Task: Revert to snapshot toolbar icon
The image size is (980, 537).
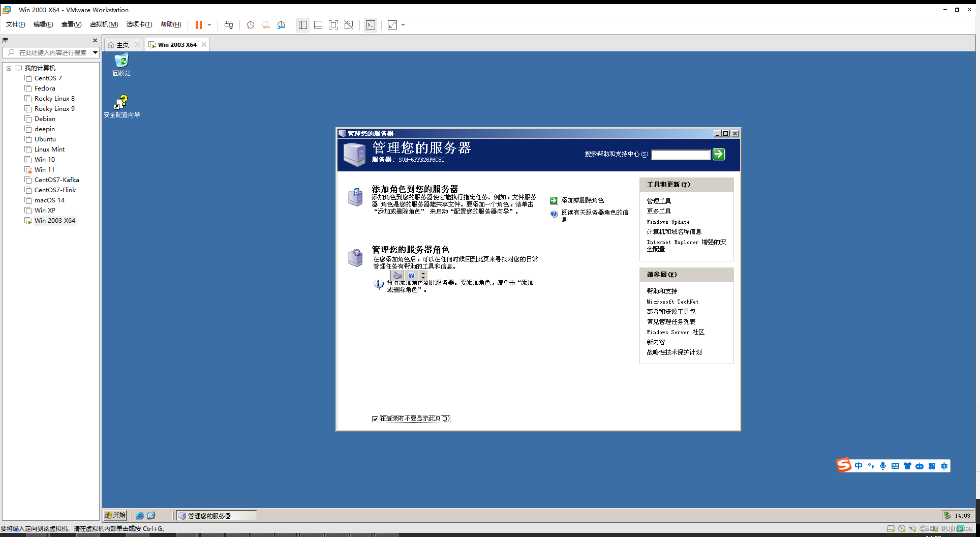Action: pyautogui.click(x=266, y=25)
